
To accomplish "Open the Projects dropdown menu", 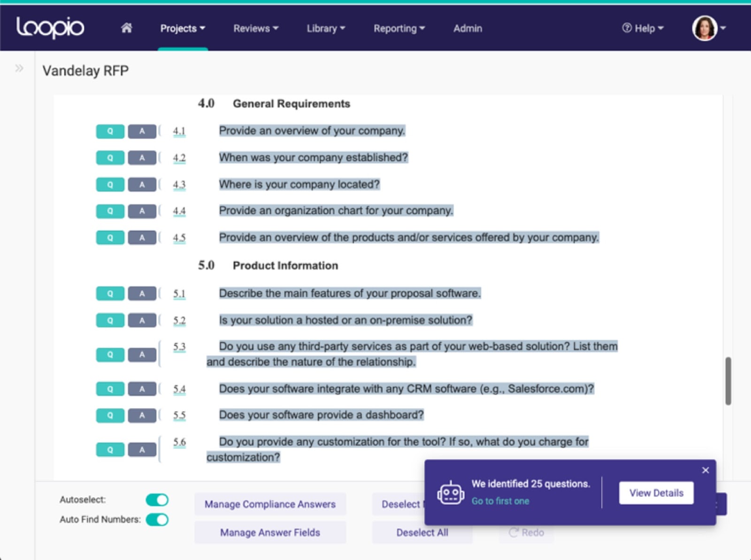I will click(x=183, y=29).
